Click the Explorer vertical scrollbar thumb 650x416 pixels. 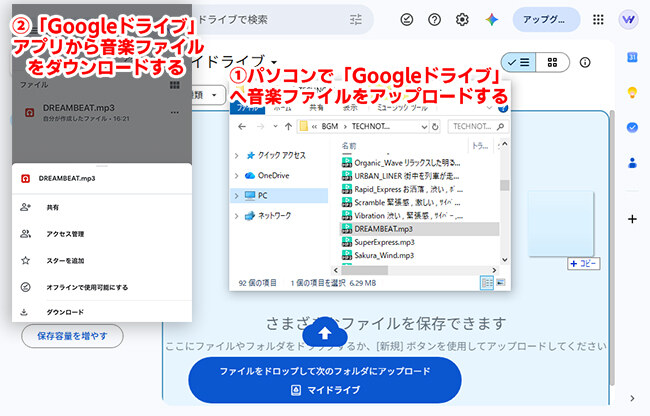(504, 185)
